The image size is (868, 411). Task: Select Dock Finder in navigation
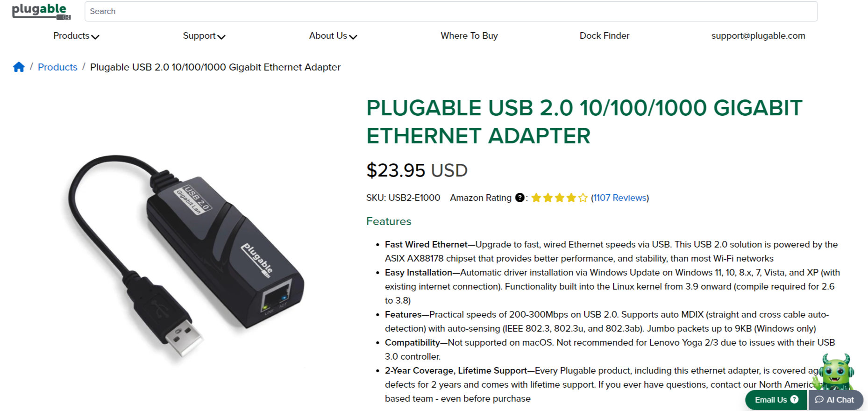pos(605,36)
